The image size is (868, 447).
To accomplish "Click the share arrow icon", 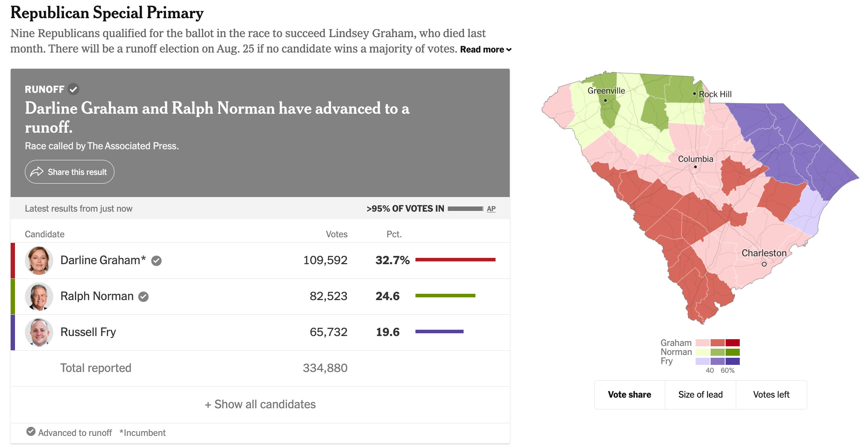I will [x=37, y=172].
